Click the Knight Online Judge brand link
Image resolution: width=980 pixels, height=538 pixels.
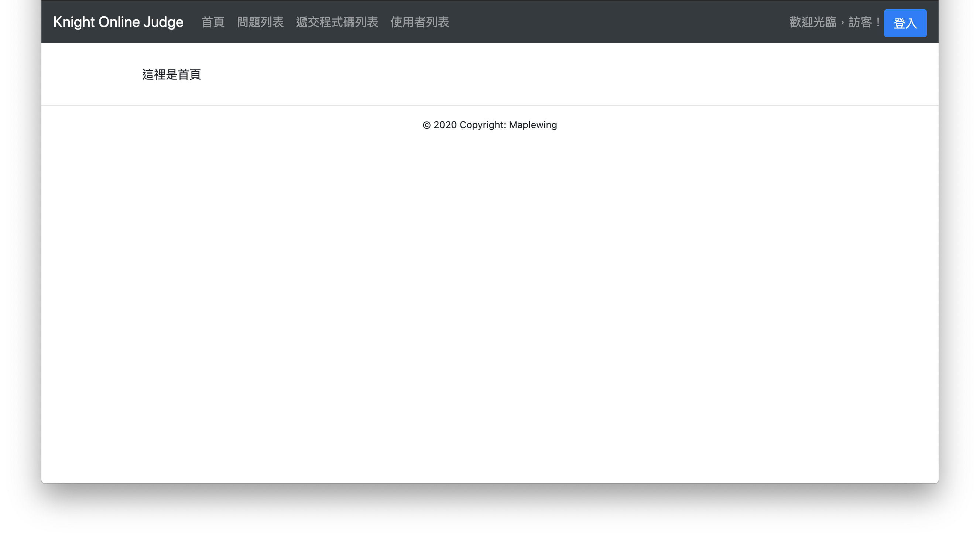118,22
